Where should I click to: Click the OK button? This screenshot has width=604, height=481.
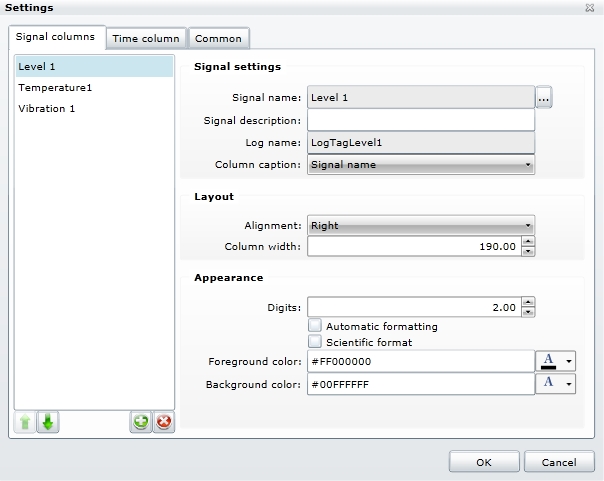(x=484, y=462)
